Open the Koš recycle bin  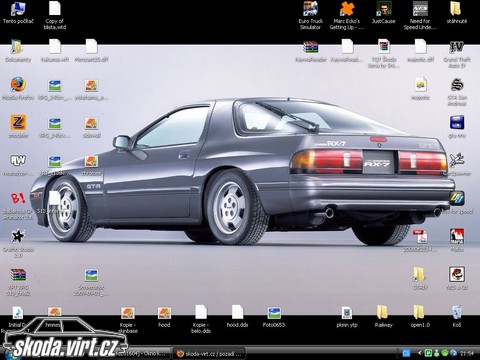[457, 313]
